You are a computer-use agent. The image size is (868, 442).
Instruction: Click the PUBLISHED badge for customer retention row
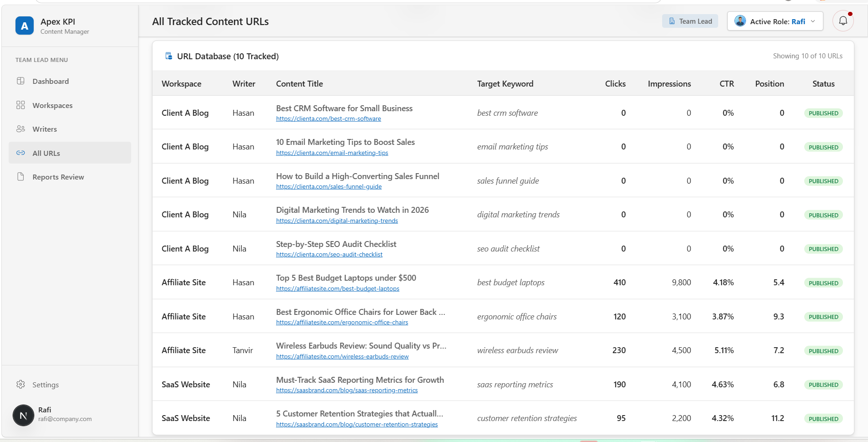click(823, 419)
